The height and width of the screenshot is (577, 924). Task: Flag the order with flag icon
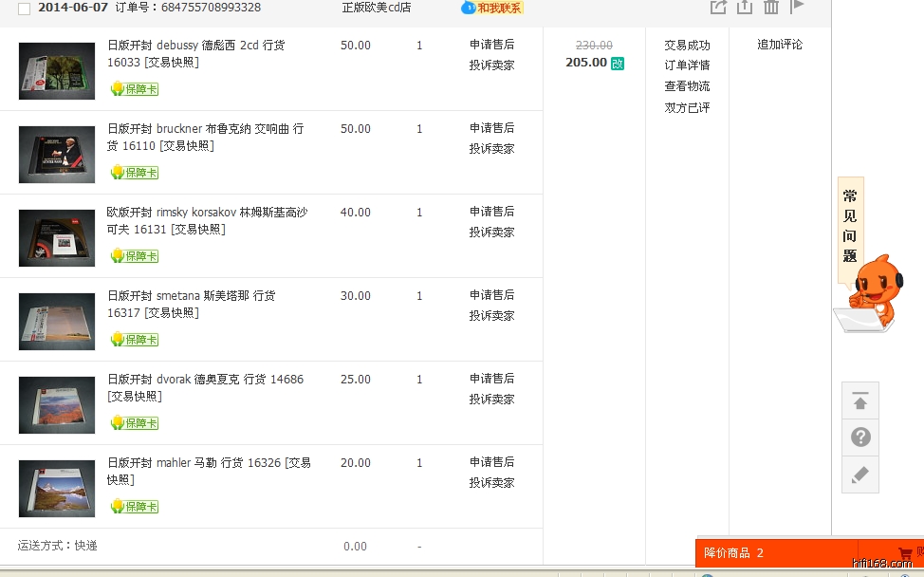[797, 6]
